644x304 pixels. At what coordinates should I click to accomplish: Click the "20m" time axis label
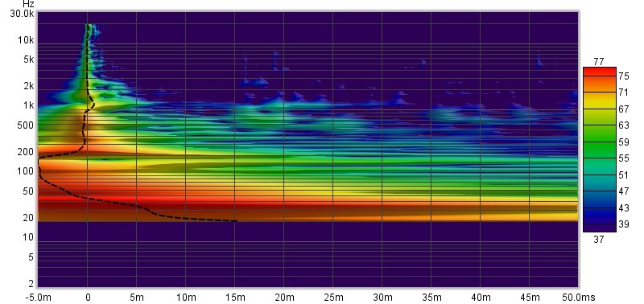pyautogui.click(x=284, y=298)
